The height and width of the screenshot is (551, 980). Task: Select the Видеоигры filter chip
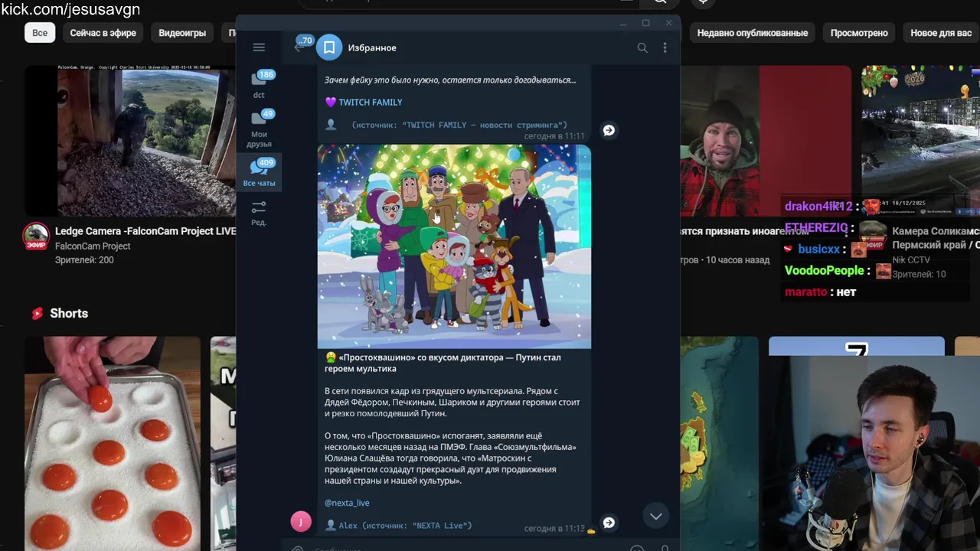tap(182, 33)
